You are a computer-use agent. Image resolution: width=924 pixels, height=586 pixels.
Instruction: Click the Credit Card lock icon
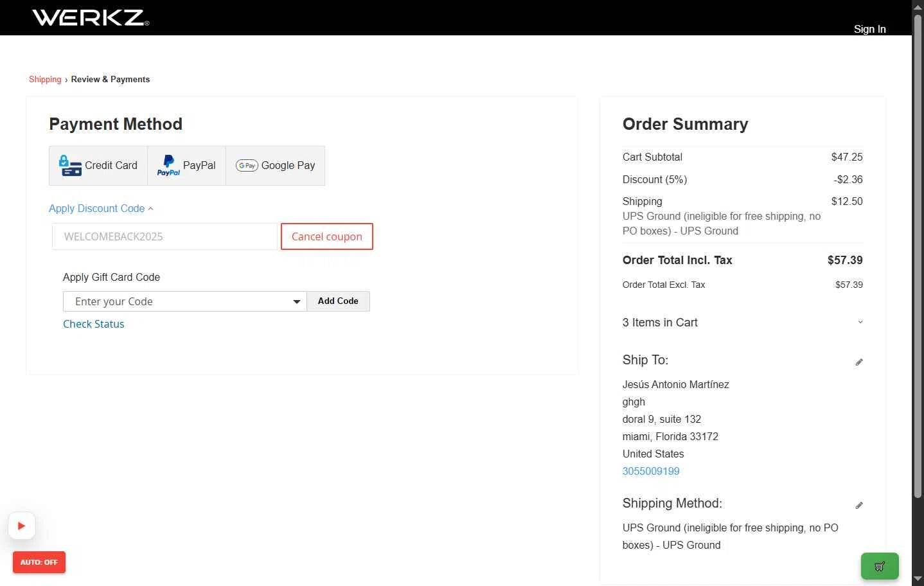[70, 166]
